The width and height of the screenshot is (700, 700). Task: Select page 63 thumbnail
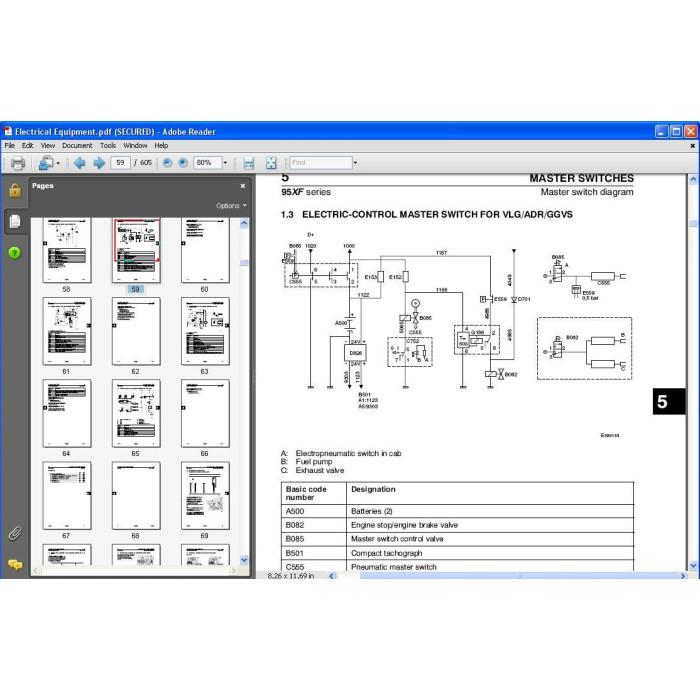coord(205,331)
